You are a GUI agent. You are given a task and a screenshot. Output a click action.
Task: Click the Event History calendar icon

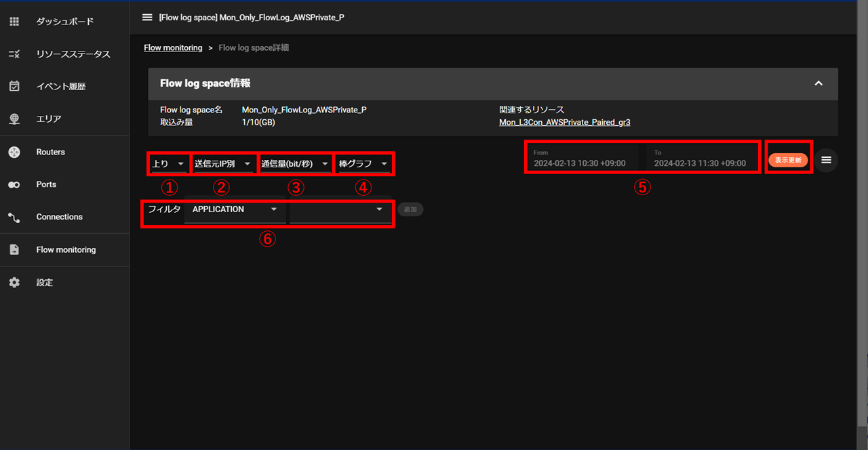[14, 86]
